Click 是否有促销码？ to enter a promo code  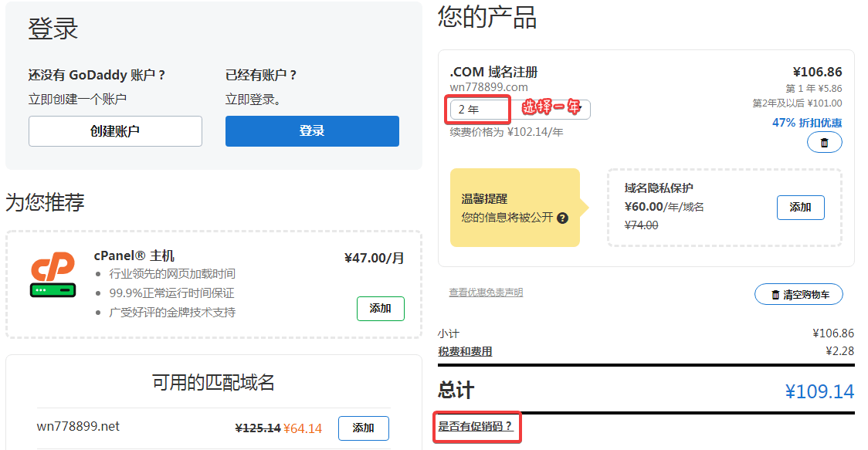[475, 426]
